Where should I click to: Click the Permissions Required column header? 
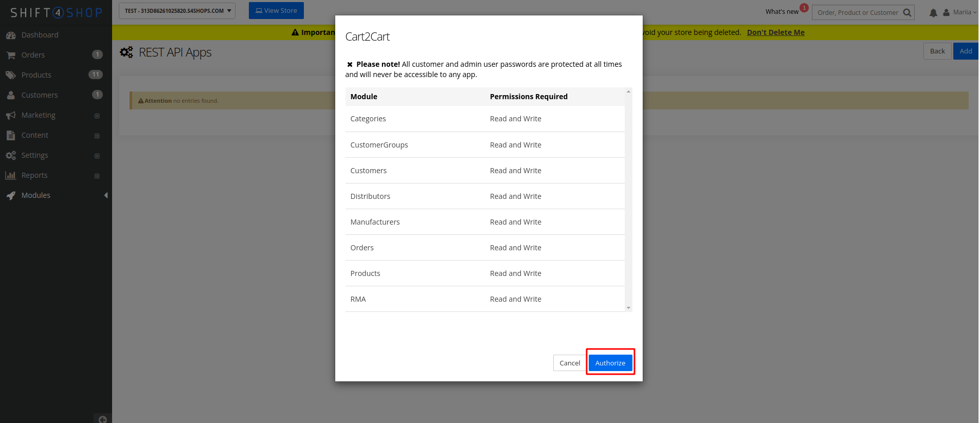click(529, 97)
